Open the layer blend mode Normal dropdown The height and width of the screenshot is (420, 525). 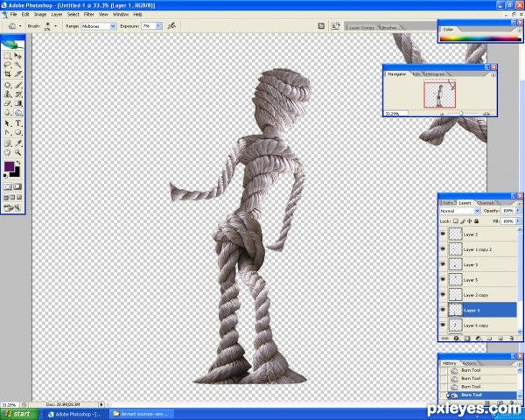[477, 211]
